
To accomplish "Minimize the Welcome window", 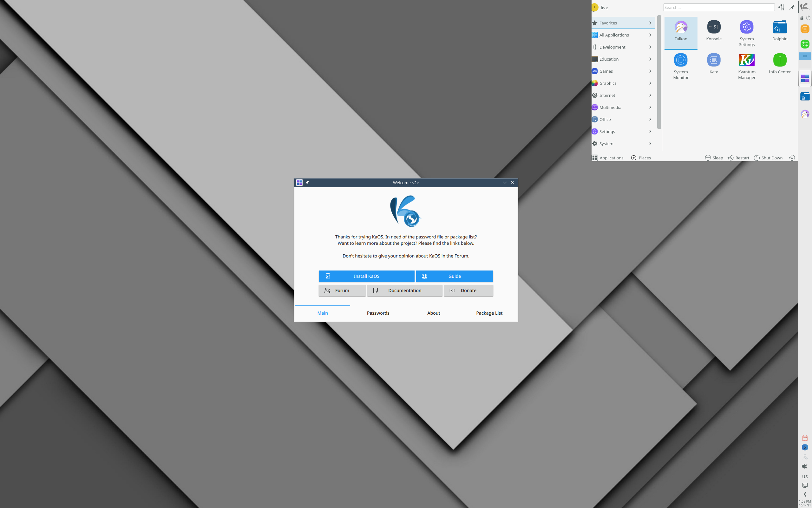I will pyautogui.click(x=505, y=183).
